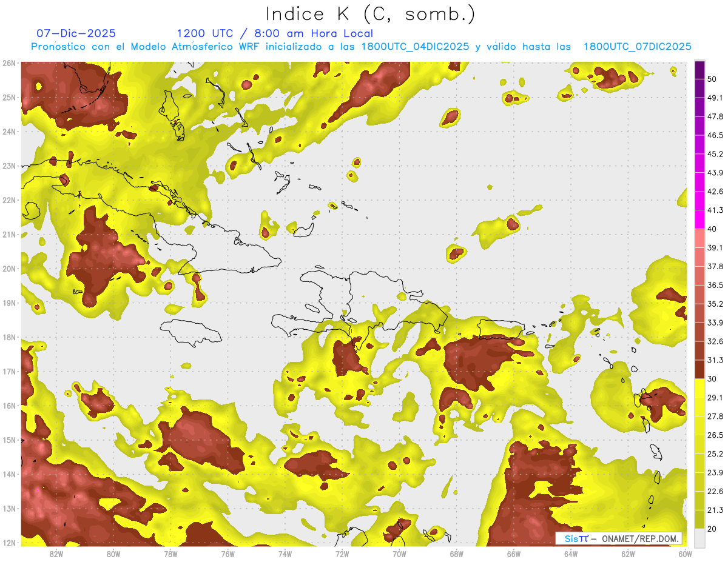Click the chart title "Indice K (C, somb.)"

(371, 14)
